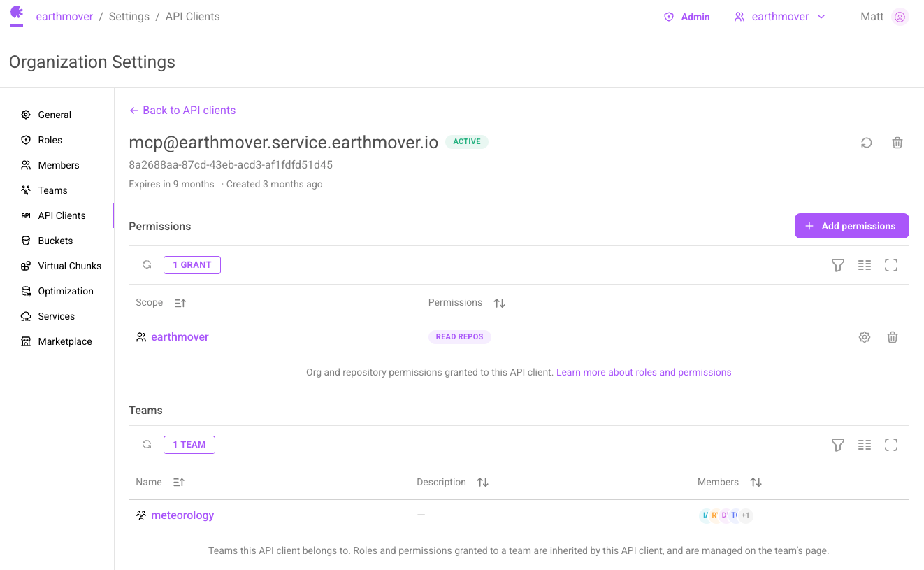Image resolution: width=924 pixels, height=570 pixels.
Task: Click the 1 GRANT badge
Action: (192, 265)
